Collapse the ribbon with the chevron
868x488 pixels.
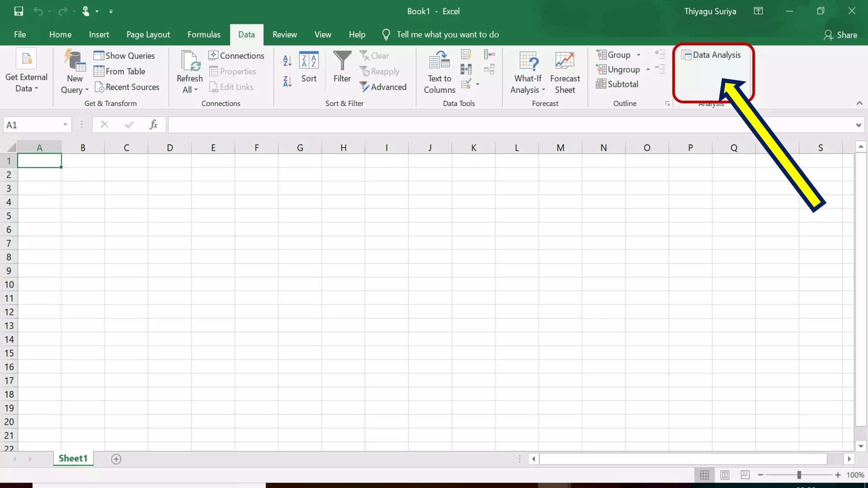pyautogui.click(x=860, y=103)
